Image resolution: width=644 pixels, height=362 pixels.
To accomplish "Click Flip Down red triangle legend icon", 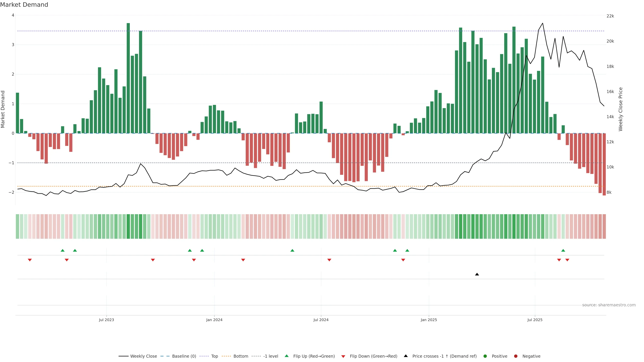I will tap(343, 356).
